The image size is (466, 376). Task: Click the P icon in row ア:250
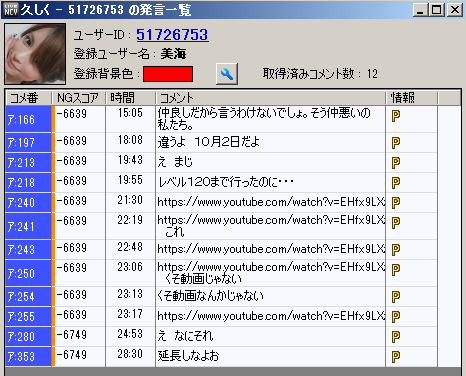[396, 270]
